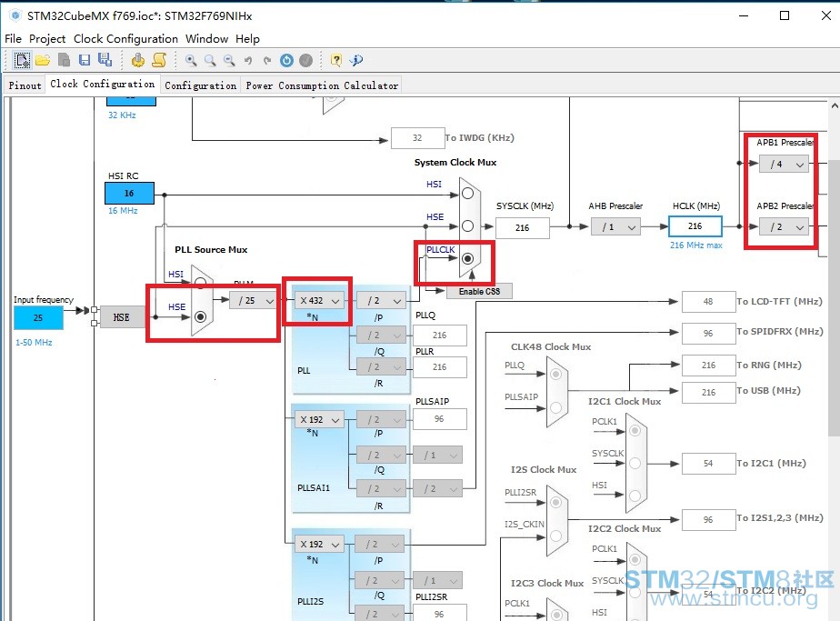Click the scroll-up arrow on vertical scrollbar

click(x=835, y=106)
